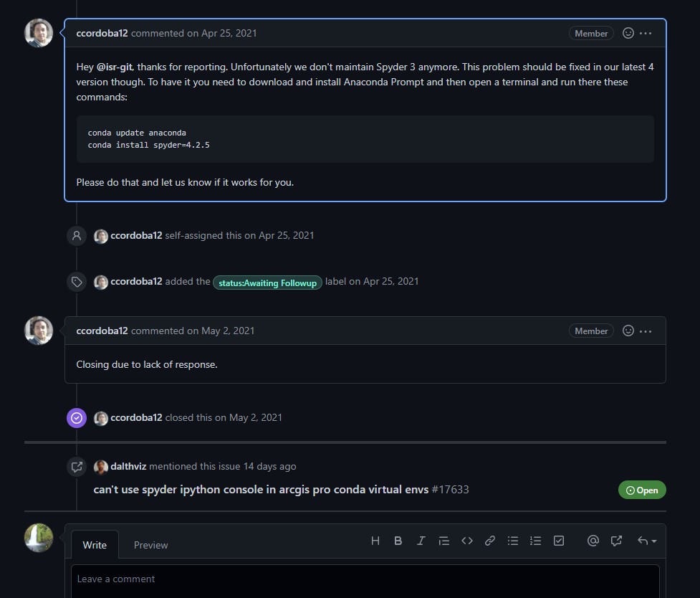Image resolution: width=700 pixels, height=598 pixels.
Task: Open the saved replies dropdown
Action: [646, 541]
